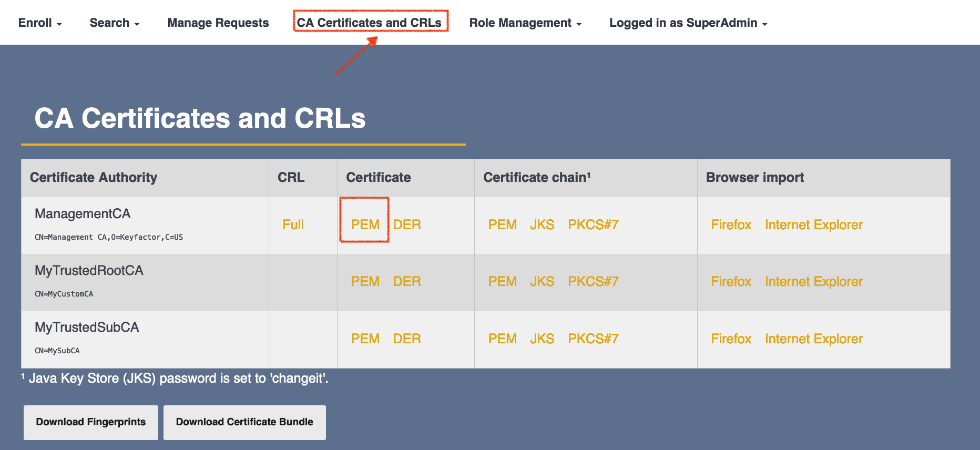This screenshot has width=980, height=450.
Task: Import ManagementCA into Firefox
Action: 731,225
